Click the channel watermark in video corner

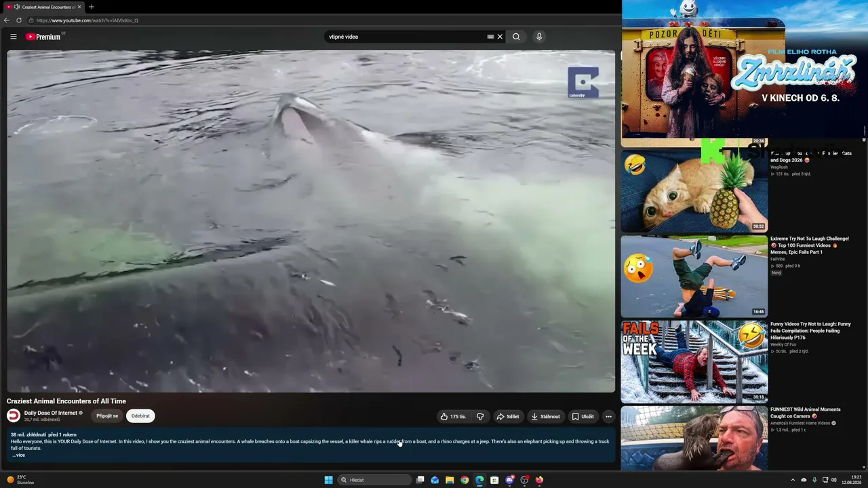point(583,82)
